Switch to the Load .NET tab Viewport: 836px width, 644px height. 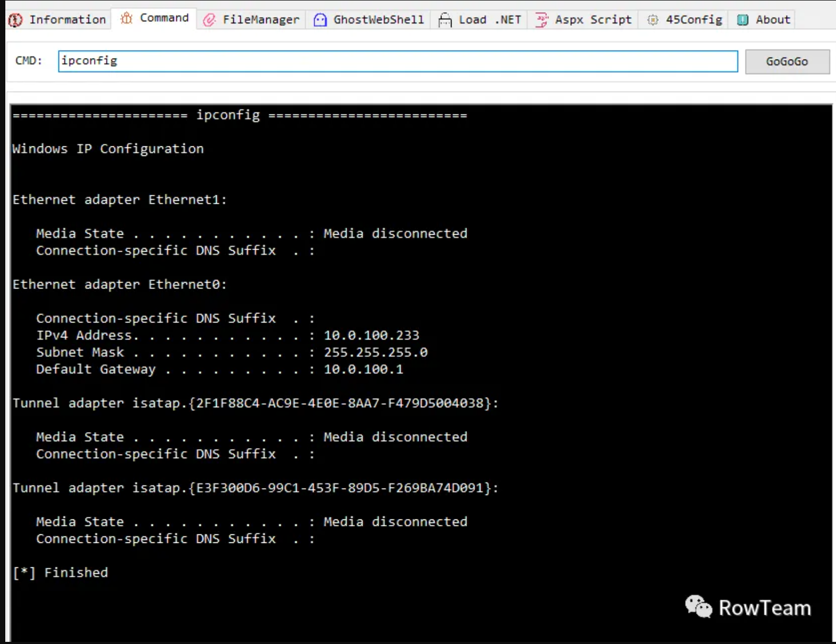click(x=479, y=20)
